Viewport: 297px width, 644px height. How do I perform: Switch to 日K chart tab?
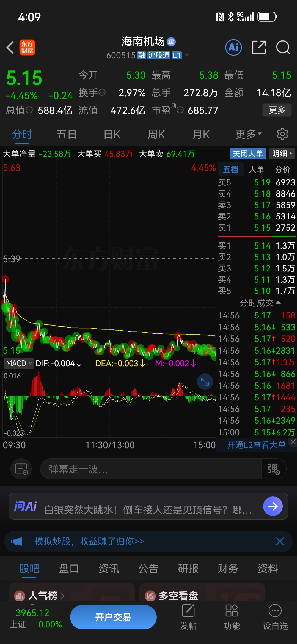click(112, 134)
